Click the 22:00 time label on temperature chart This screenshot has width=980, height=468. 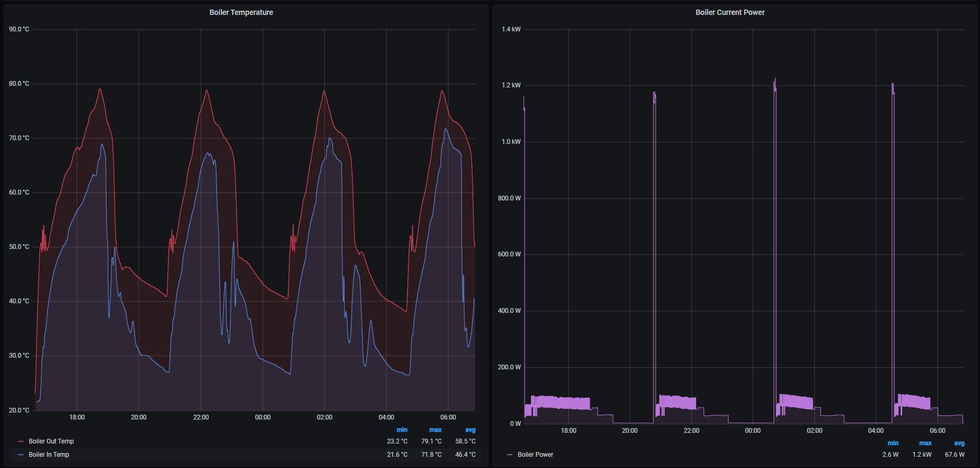pos(201,417)
